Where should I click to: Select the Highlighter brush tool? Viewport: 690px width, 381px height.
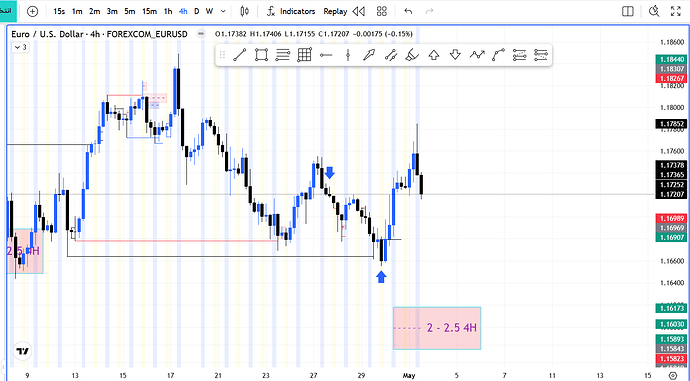pos(412,55)
